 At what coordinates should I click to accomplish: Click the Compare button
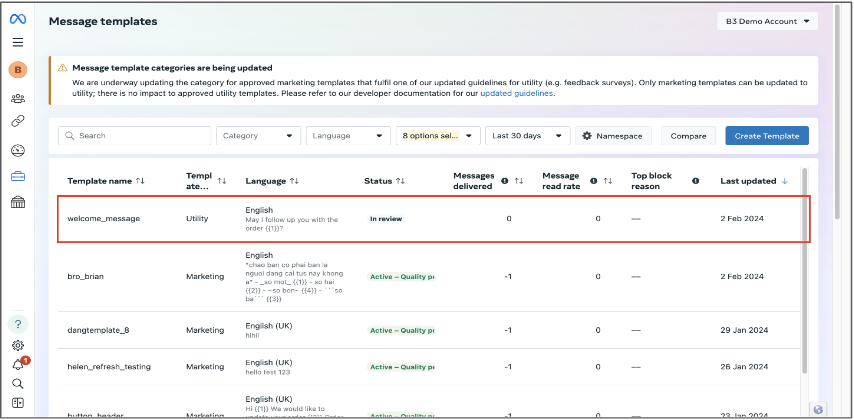(x=688, y=136)
